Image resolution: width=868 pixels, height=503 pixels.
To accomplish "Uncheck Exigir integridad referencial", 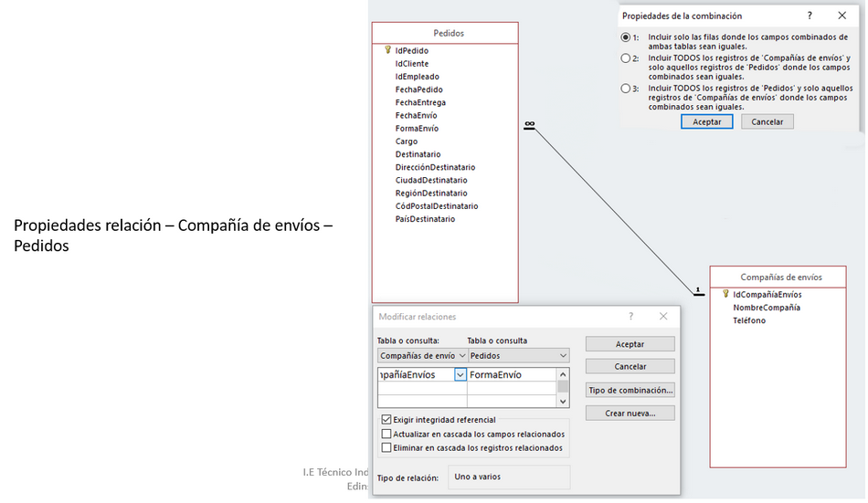I will click(386, 420).
